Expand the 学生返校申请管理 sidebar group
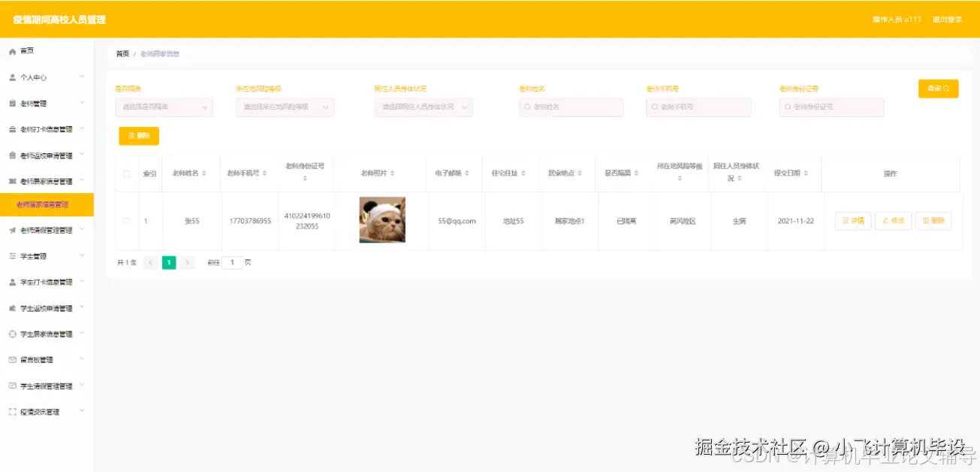 pyautogui.click(x=82, y=307)
